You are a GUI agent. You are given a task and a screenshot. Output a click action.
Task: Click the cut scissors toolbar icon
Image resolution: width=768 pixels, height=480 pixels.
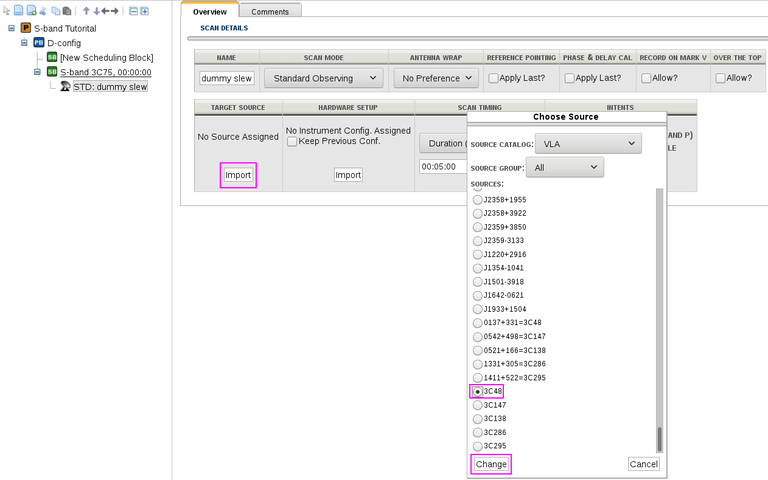(x=43, y=11)
